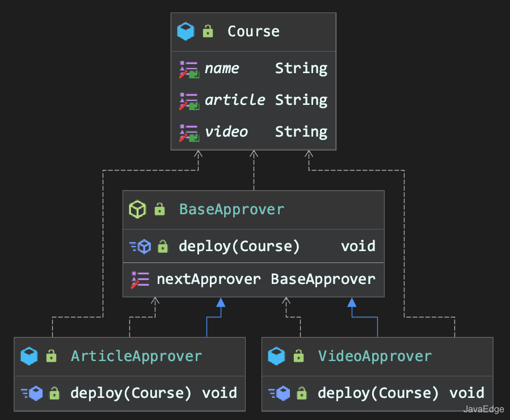This screenshot has height=420, width=510.
Task: Click the JavaEdge watermark text
Action: tap(483, 409)
